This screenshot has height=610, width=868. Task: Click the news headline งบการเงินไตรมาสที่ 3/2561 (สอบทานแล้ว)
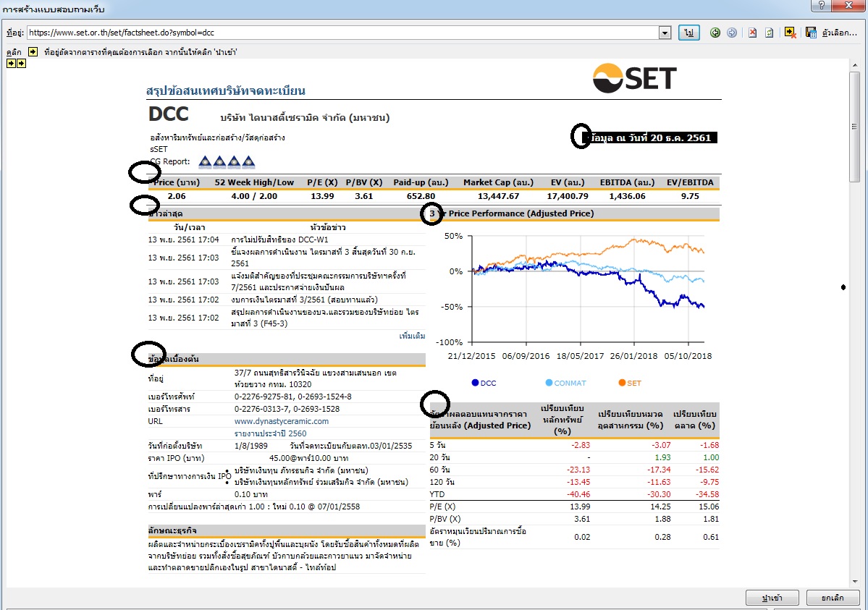pos(305,300)
